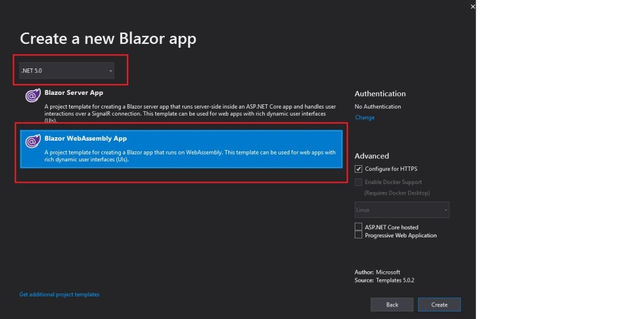This screenshot has height=319, width=644.
Task: Click the Blazor WebAssembly App description text
Action: click(x=189, y=156)
